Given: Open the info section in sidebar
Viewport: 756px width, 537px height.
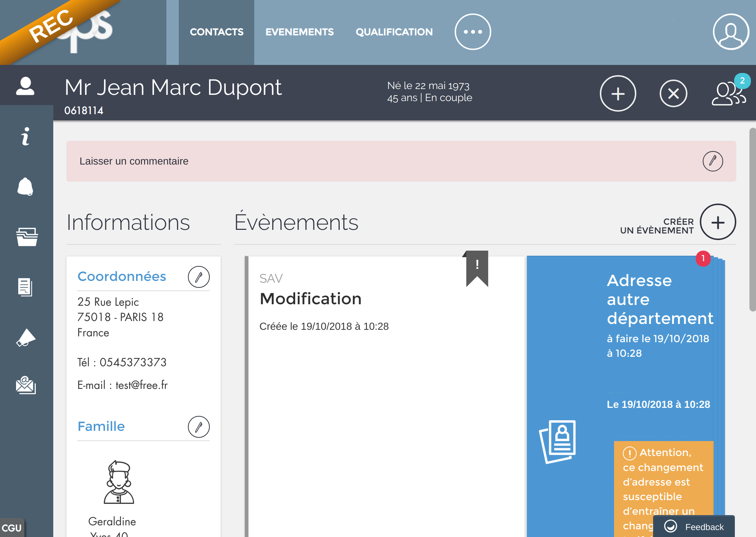Looking at the screenshot, I should [x=25, y=137].
